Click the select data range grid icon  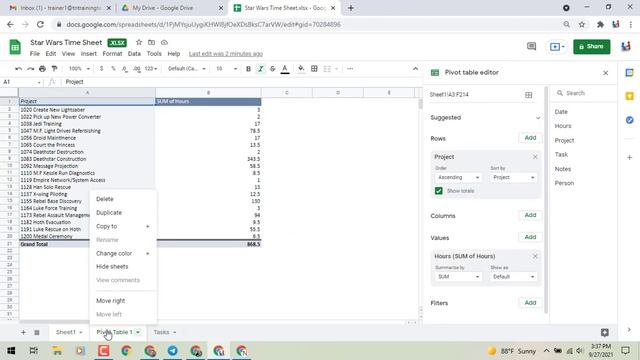click(529, 95)
